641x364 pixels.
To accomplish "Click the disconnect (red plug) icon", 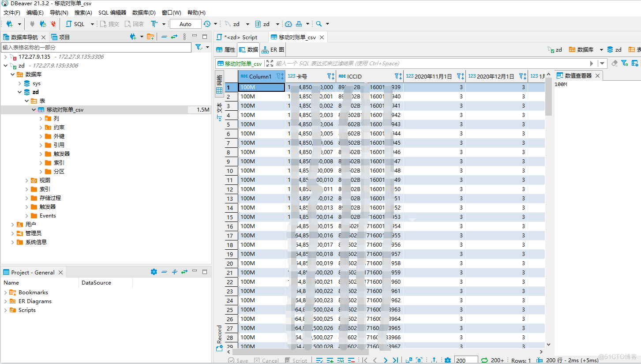I will [x=53, y=24].
